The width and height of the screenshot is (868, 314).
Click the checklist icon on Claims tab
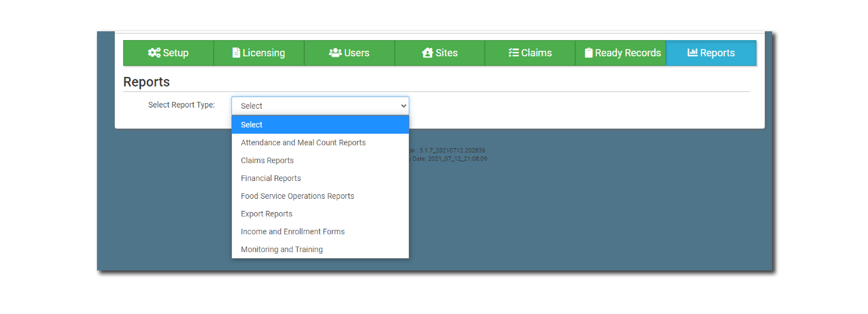pos(513,53)
